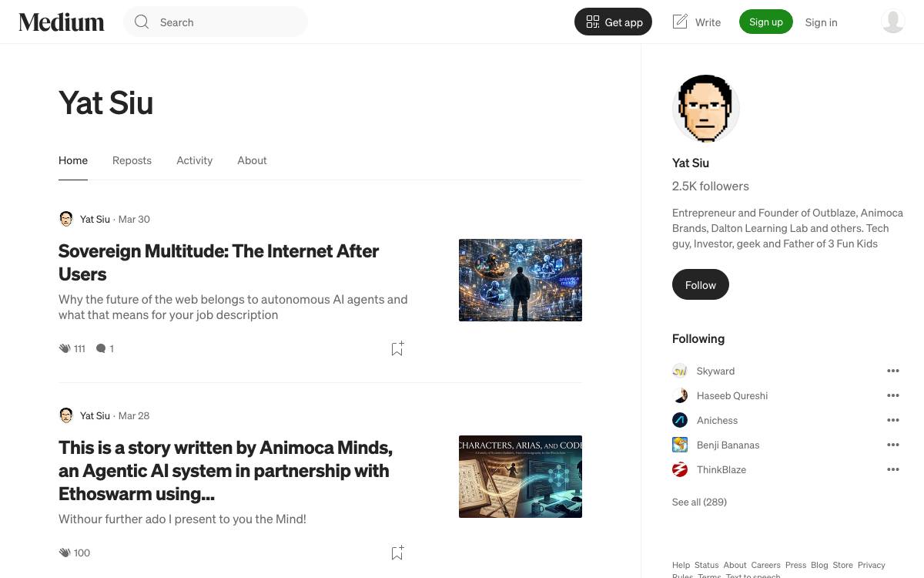Open Haseeb Qureshi profile name link
The image size is (924, 578).
(732, 395)
